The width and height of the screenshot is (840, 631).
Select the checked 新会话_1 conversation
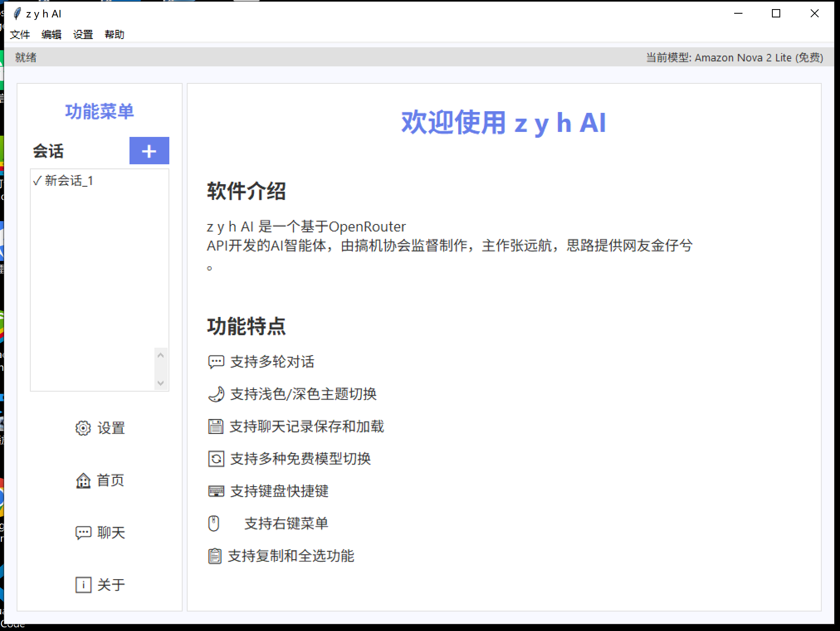(63, 181)
